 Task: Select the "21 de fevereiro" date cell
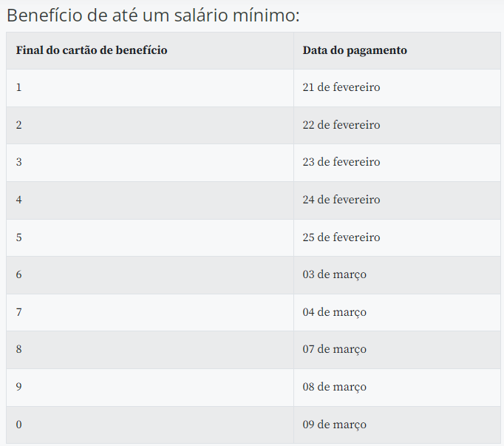341,87
